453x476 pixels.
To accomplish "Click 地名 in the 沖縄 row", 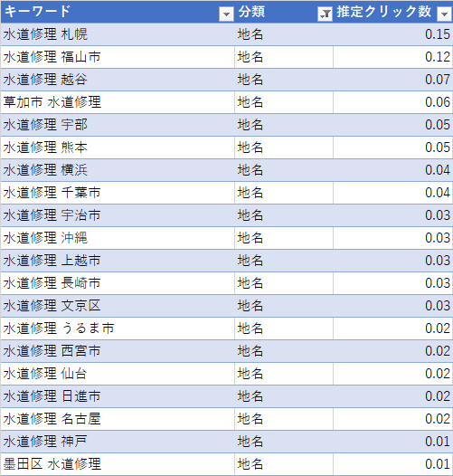I will point(250,238).
